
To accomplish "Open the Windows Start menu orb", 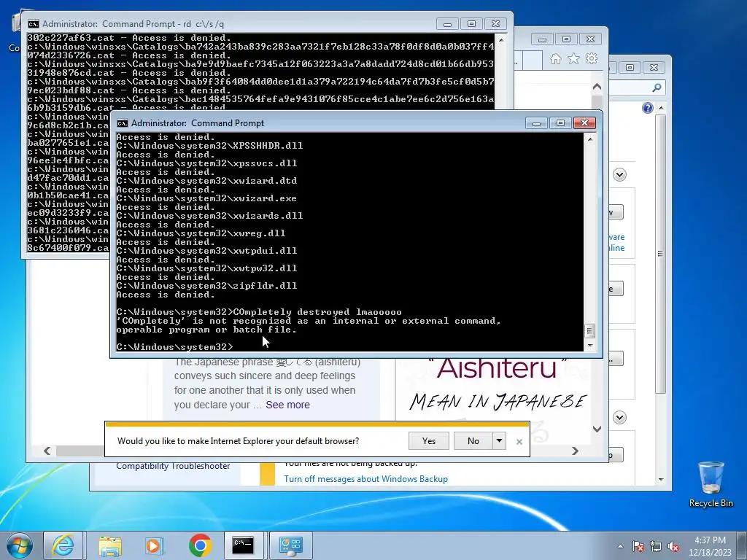I will point(20,545).
